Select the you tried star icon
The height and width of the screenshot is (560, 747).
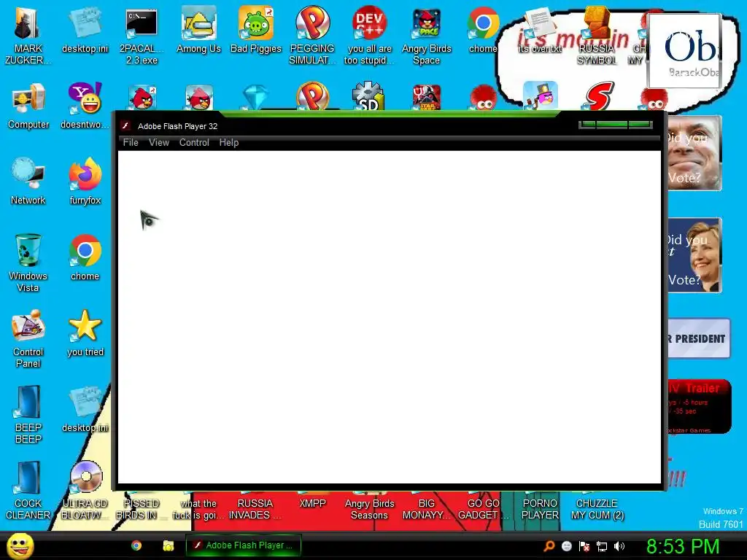point(85,332)
